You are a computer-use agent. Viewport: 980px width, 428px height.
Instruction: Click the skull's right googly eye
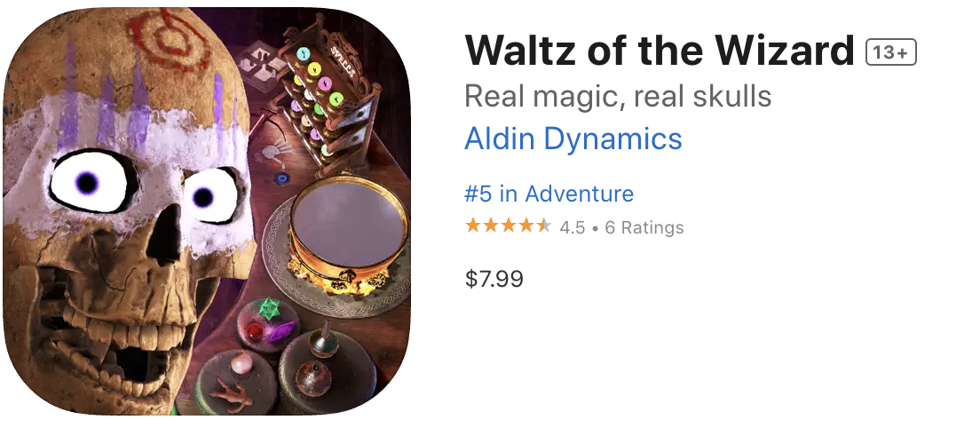[209, 196]
